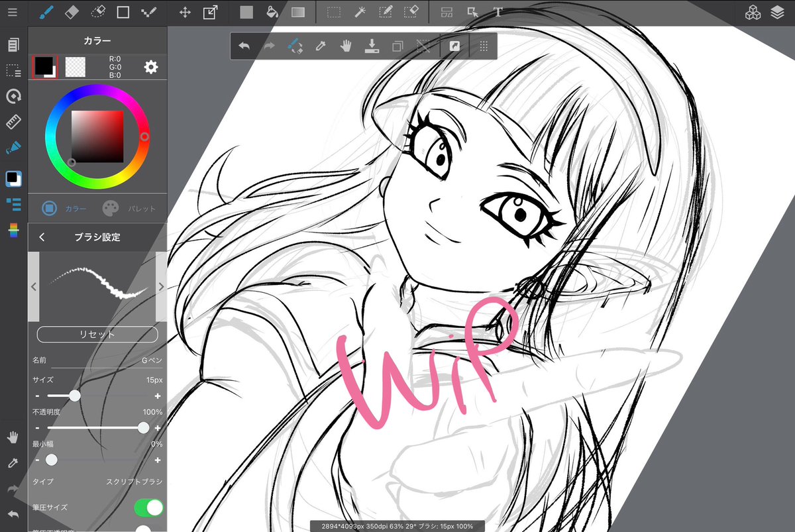This screenshot has height=532, width=795.
Task: Show next brush preview with right arrow
Action: [x=161, y=287]
